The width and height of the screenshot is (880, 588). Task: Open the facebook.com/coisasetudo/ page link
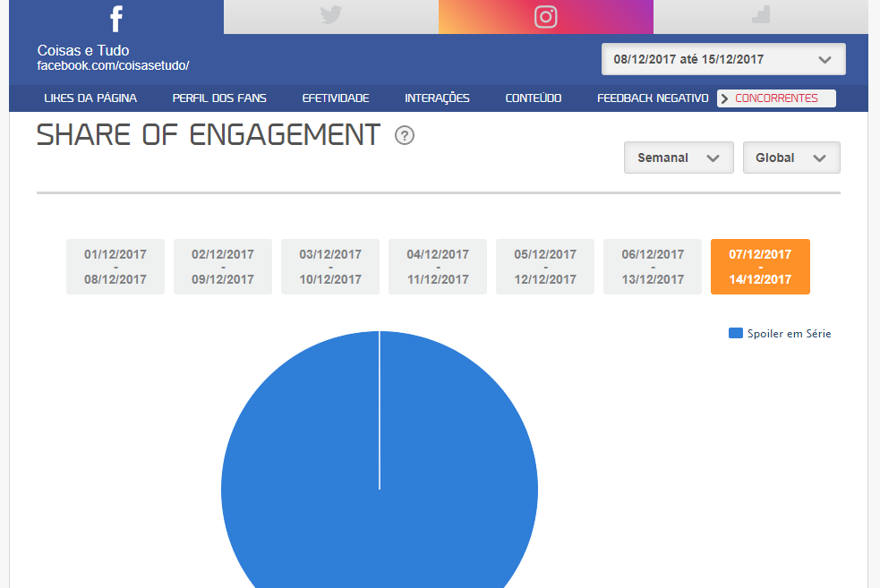(113, 65)
